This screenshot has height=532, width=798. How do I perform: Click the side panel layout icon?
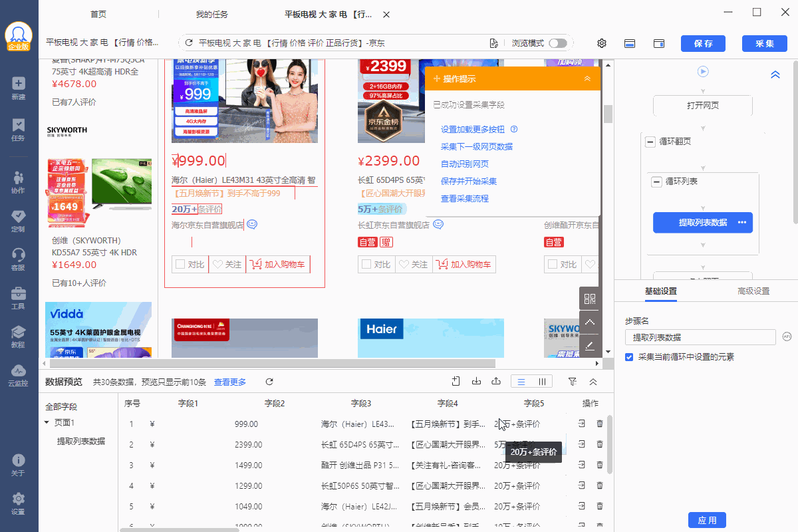tap(659, 43)
